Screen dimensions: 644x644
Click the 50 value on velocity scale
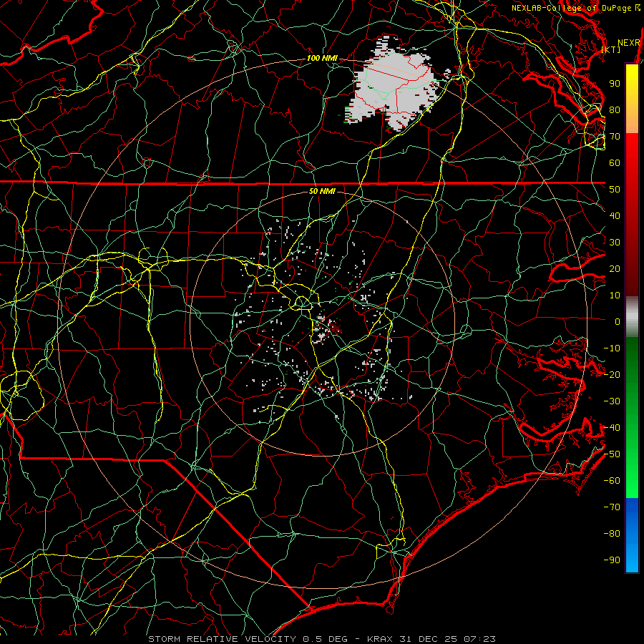615,190
